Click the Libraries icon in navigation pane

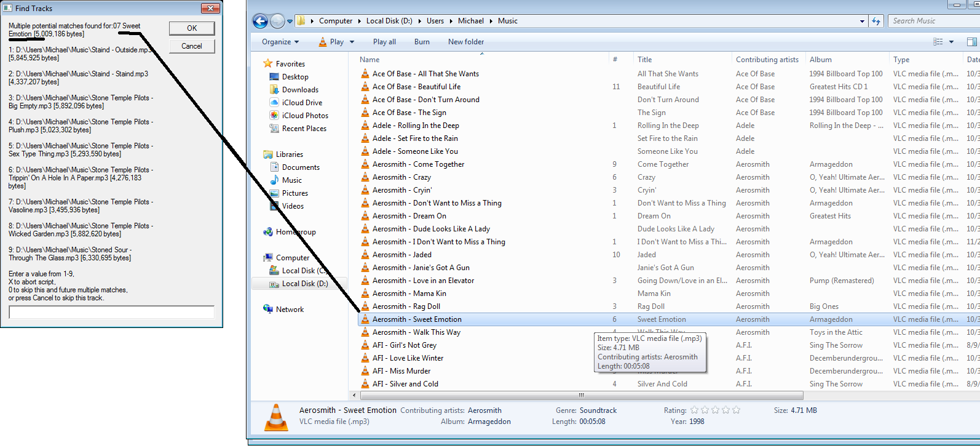[x=268, y=154]
